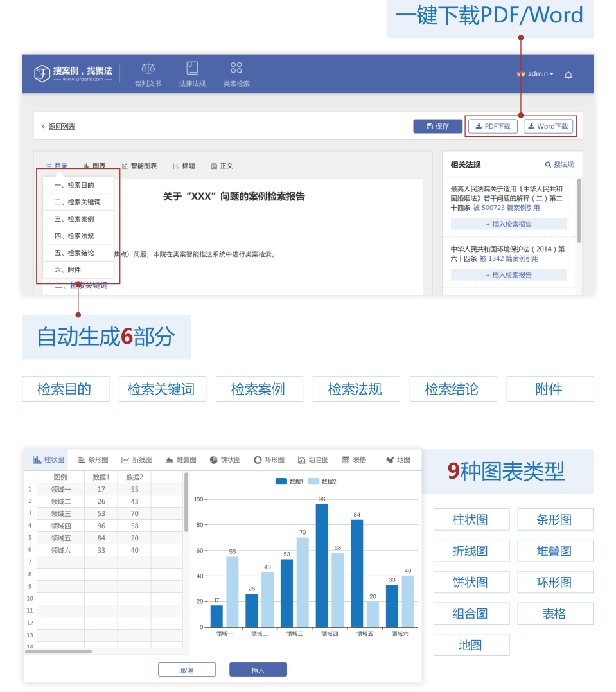Click the related regulations panel scrollbar
Screen dimensions: 616x692
tap(579, 211)
